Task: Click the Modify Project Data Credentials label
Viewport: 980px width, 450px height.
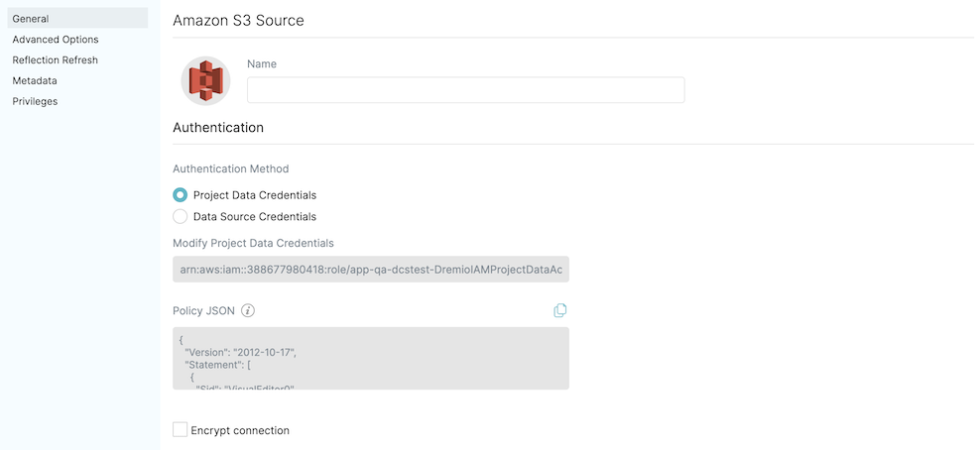Action: 253,243
